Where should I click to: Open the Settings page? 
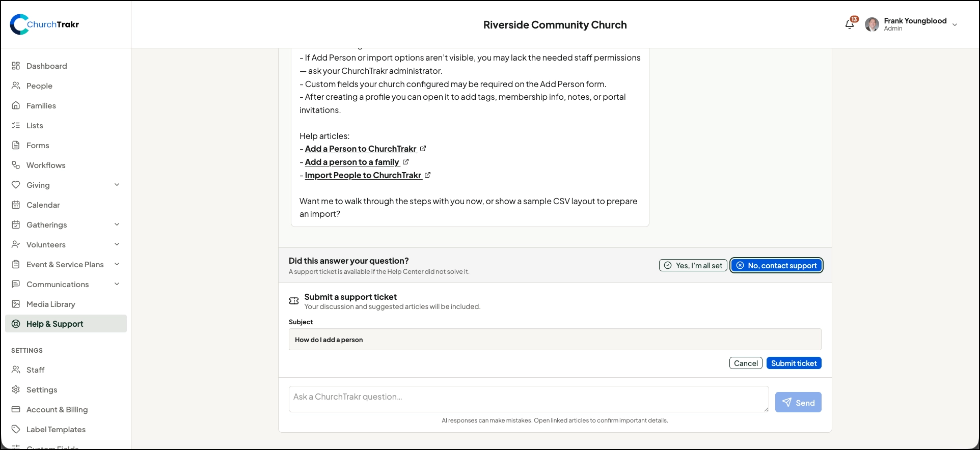click(66, 389)
